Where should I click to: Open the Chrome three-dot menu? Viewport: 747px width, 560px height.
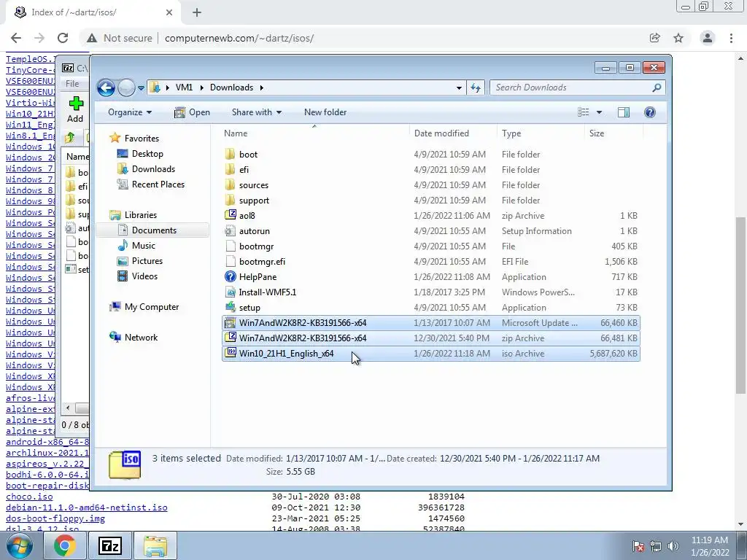coord(731,38)
